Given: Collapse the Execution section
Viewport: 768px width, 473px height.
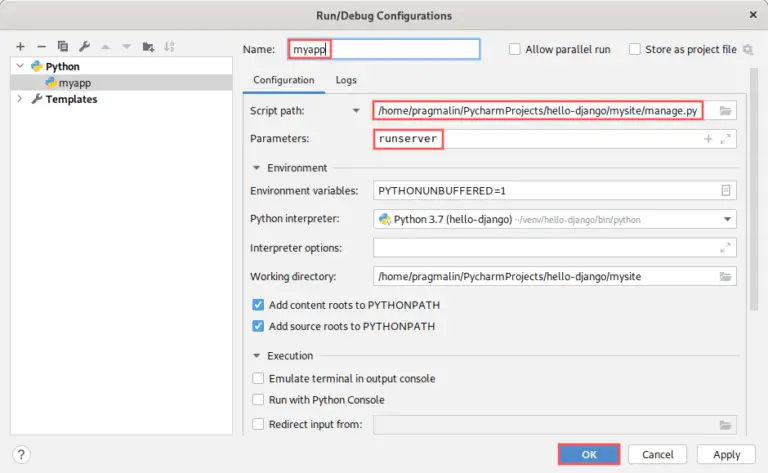Looking at the screenshot, I should click(x=256, y=356).
